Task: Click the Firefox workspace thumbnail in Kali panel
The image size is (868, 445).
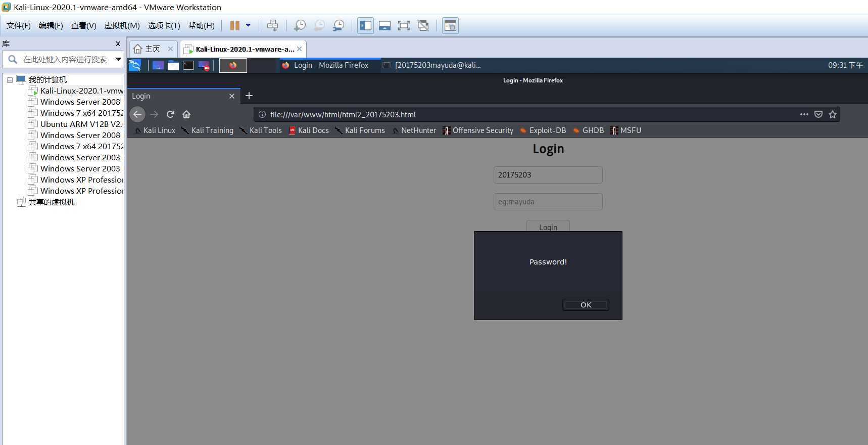Action: (233, 65)
